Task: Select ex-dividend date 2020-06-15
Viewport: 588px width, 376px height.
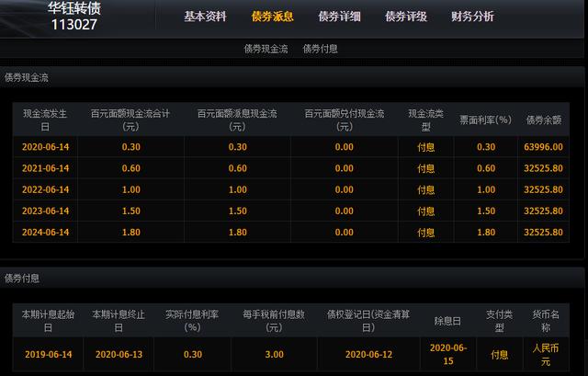Action: (448, 354)
